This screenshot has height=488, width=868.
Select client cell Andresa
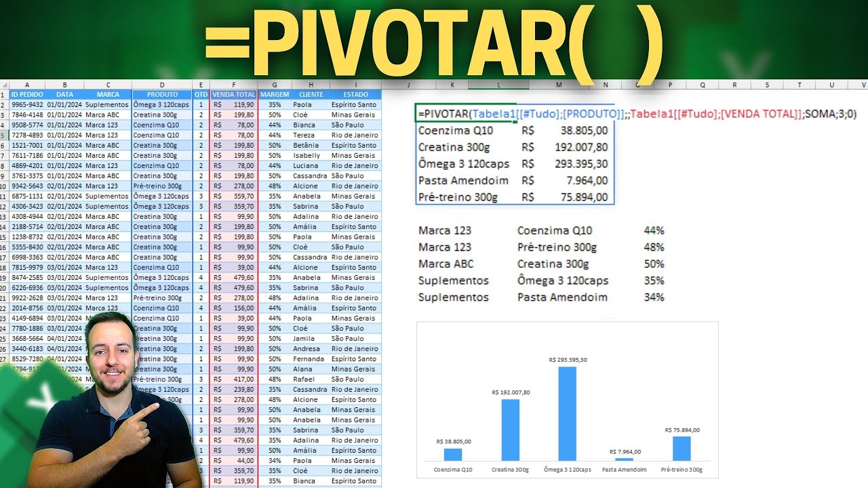[x=311, y=349]
